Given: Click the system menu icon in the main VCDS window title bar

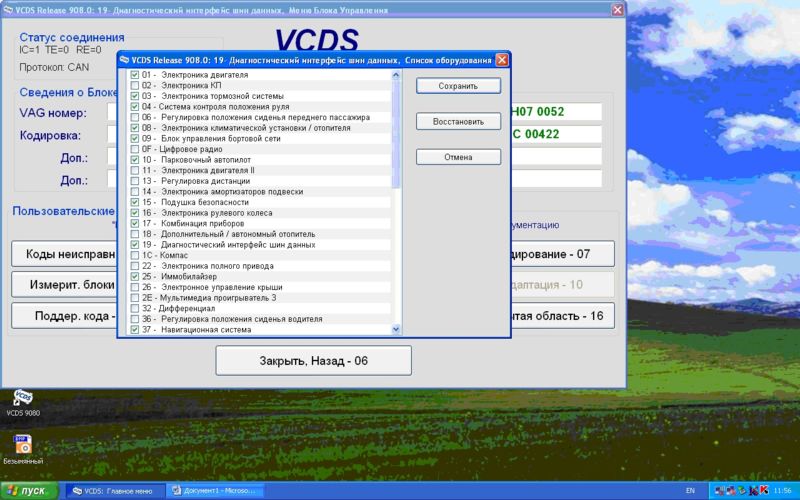Looking at the screenshot, I should tap(8, 10).
